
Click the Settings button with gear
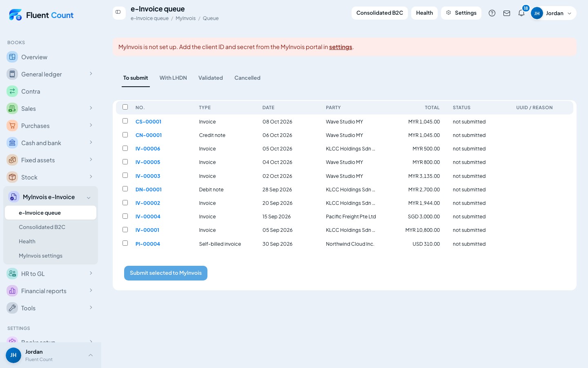(461, 13)
